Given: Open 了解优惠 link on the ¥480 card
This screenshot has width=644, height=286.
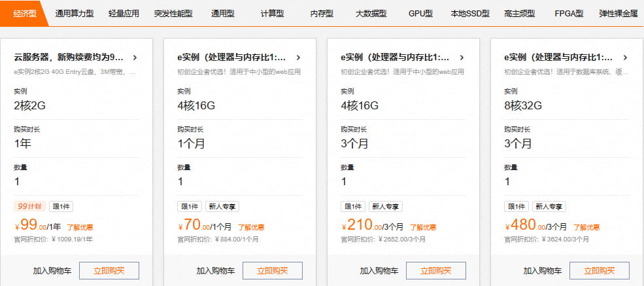Looking at the screenshot, I should click(x=586, y=228).
